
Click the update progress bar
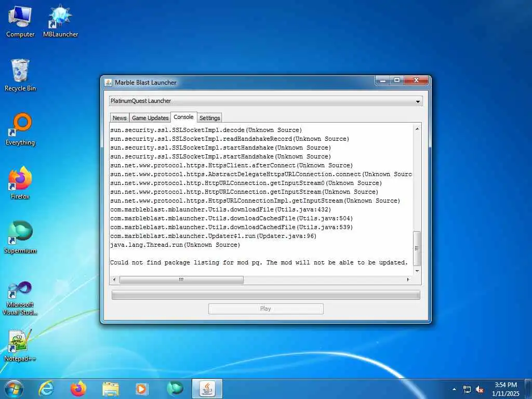coord(265,295)
